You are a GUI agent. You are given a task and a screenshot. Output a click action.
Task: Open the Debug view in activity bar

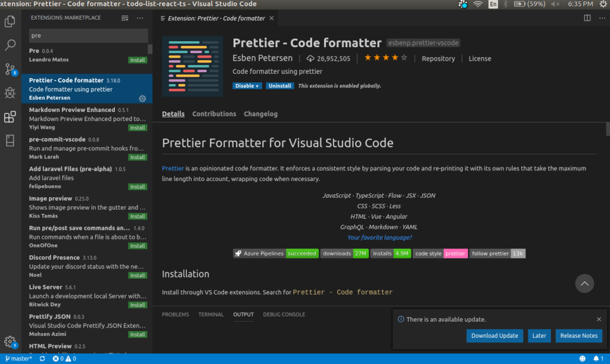10,93
